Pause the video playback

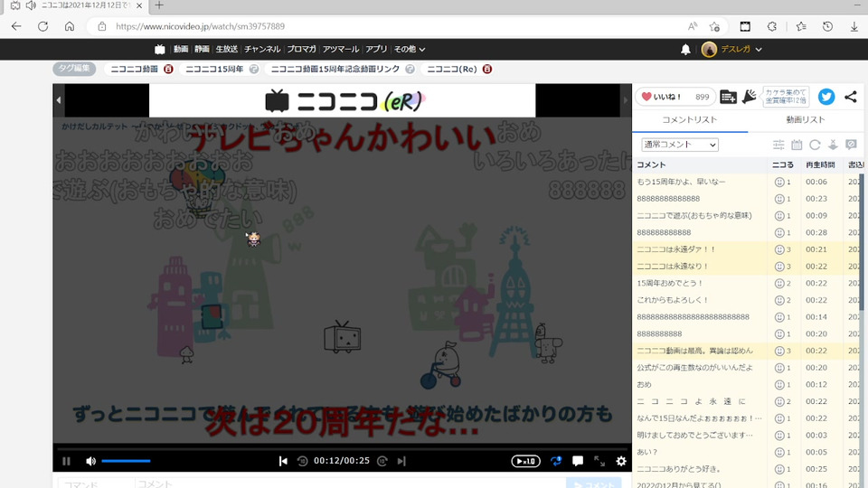[66, 461]
